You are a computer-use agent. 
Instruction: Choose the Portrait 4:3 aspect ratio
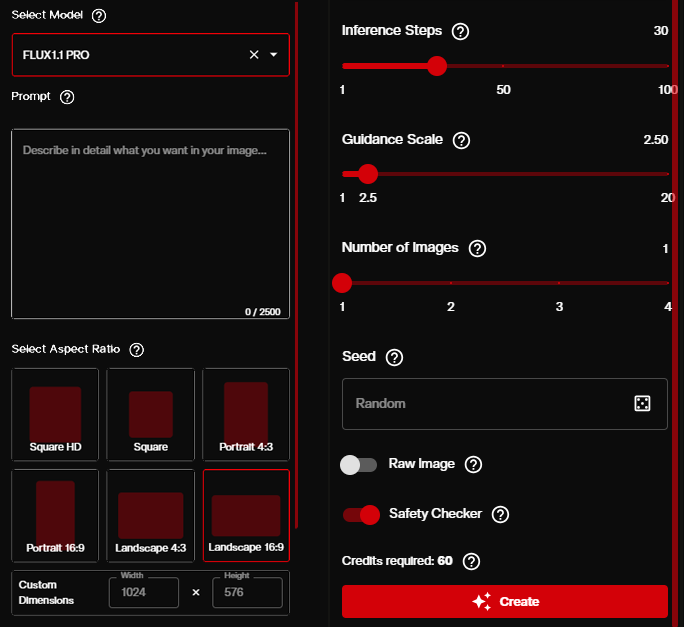click(x=246, y=414)
